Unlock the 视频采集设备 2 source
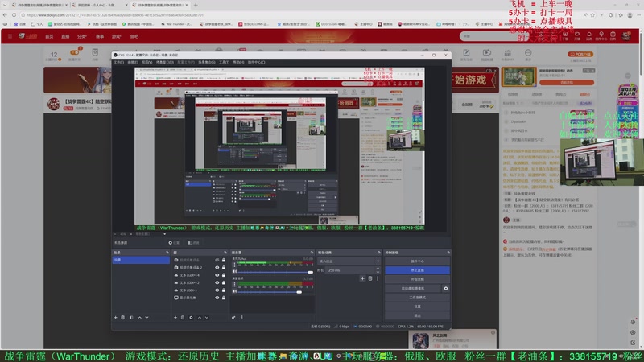The image size is (644, 362). (224, 268)
